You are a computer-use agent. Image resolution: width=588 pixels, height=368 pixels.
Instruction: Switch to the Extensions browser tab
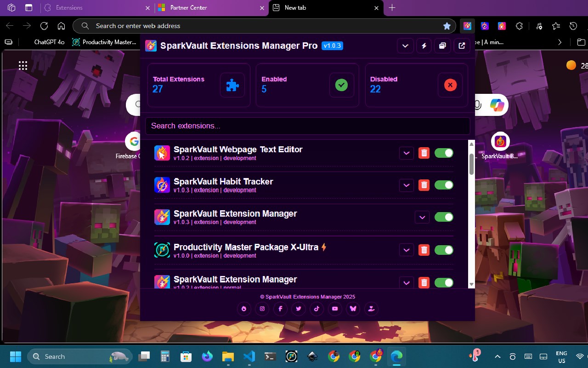pyautogui.click(x=96, y=8)
